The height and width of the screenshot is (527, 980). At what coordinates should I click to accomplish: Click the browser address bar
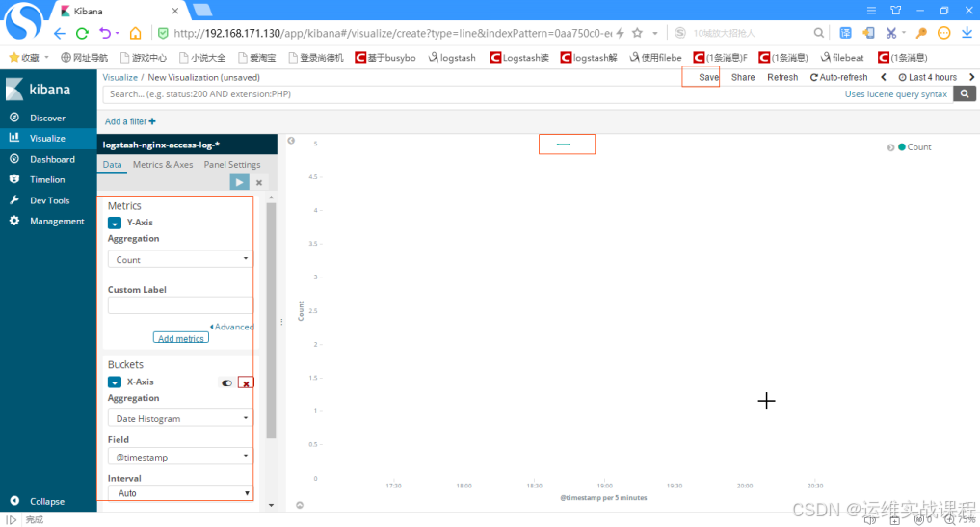coord(392,33)
